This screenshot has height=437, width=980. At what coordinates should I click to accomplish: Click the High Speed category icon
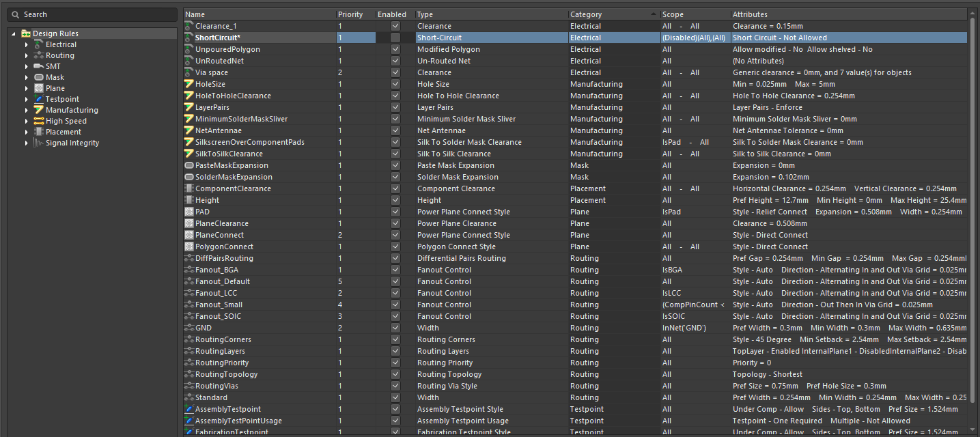coord(39,121)
